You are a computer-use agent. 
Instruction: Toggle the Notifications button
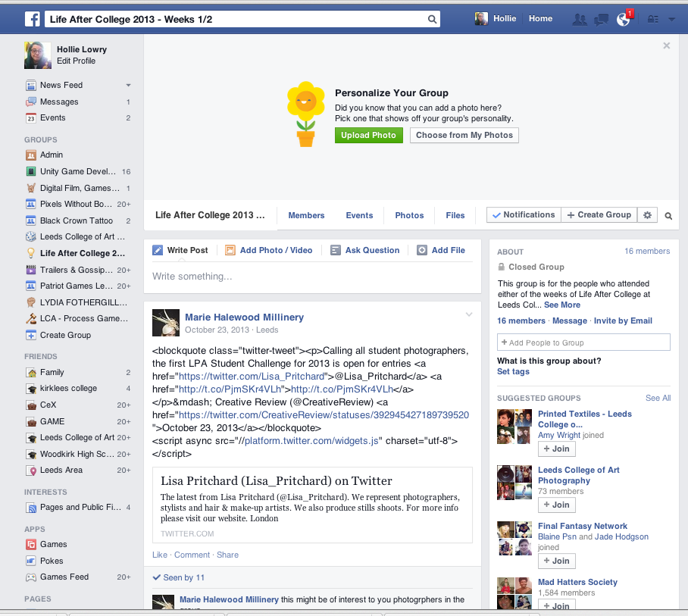tap(524, 215)
